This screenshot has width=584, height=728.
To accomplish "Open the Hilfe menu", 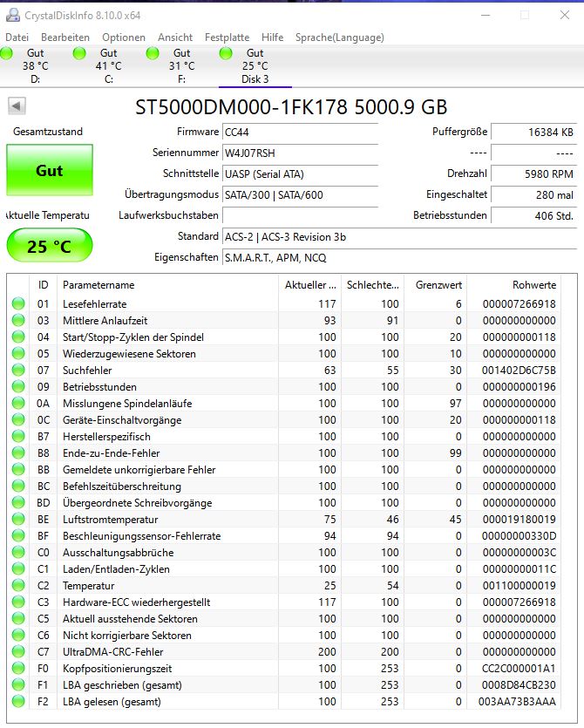I will click(273, 37).
